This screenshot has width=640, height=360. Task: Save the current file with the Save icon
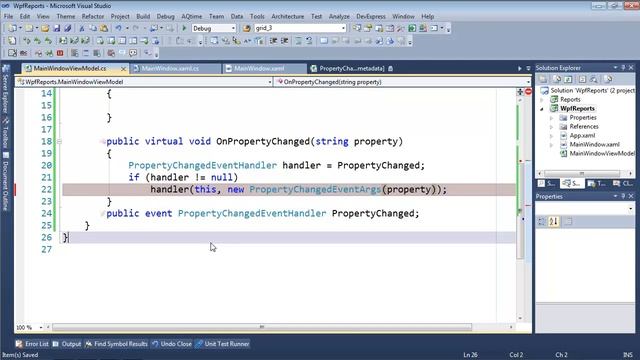click(x=57, y=28)
